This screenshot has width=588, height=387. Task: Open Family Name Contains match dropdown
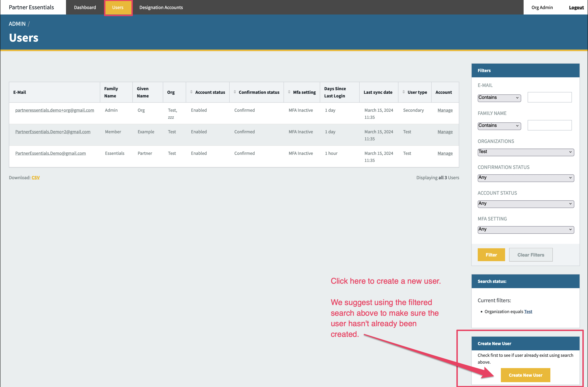(x=499, y=126)
